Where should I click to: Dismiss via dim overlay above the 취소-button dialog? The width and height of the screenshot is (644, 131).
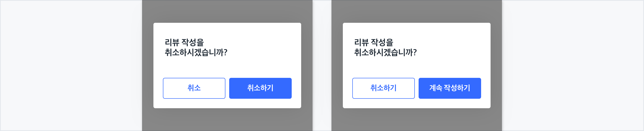tap(227, 11)
